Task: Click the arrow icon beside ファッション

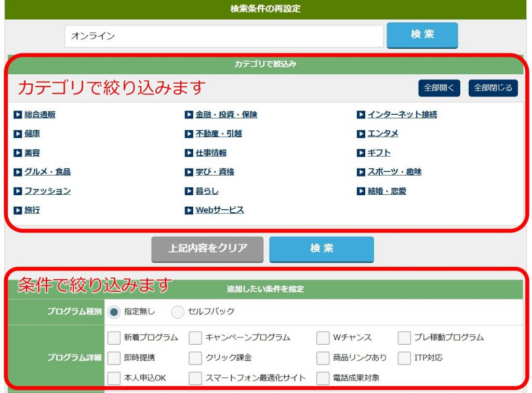Action: point(18,191)
